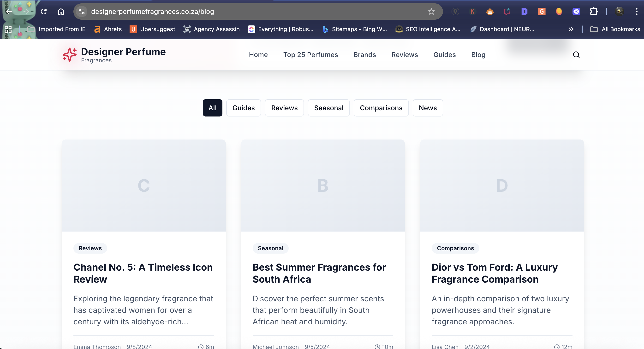View site information icon in address bar

[x=82, y=12]
